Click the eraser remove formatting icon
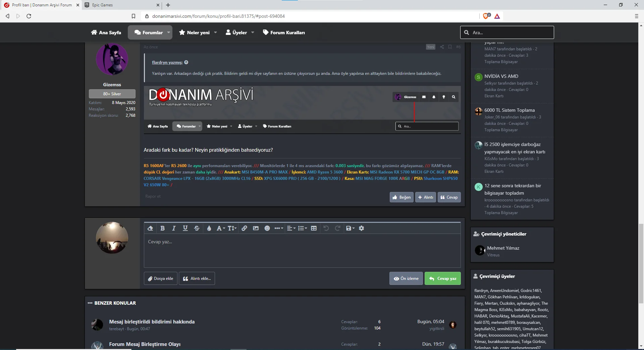The height and width of the screenshot is (350, 644). 150,228
